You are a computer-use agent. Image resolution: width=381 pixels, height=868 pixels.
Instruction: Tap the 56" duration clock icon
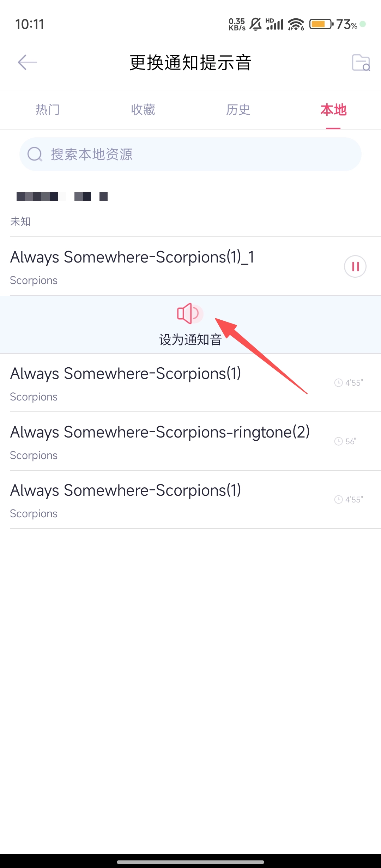coord(338,441)
